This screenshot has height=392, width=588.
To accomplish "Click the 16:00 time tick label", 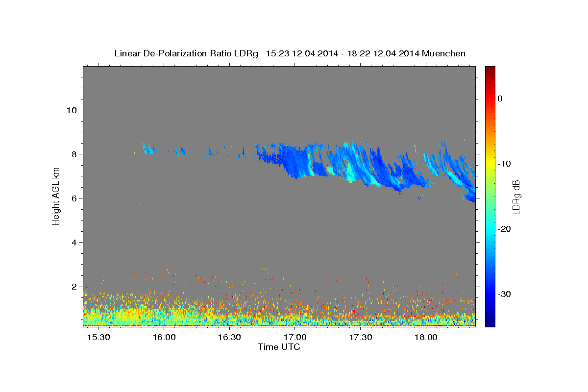I will (164, 338).
